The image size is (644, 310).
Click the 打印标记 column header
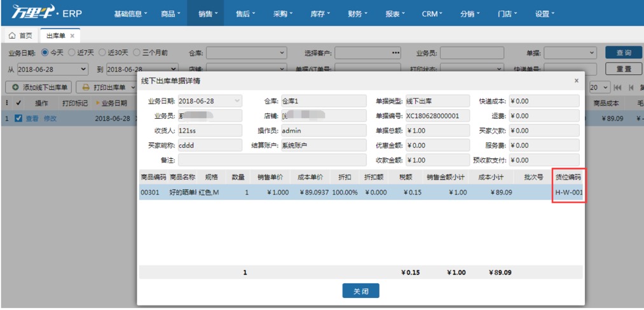click(x=75, y=103)
